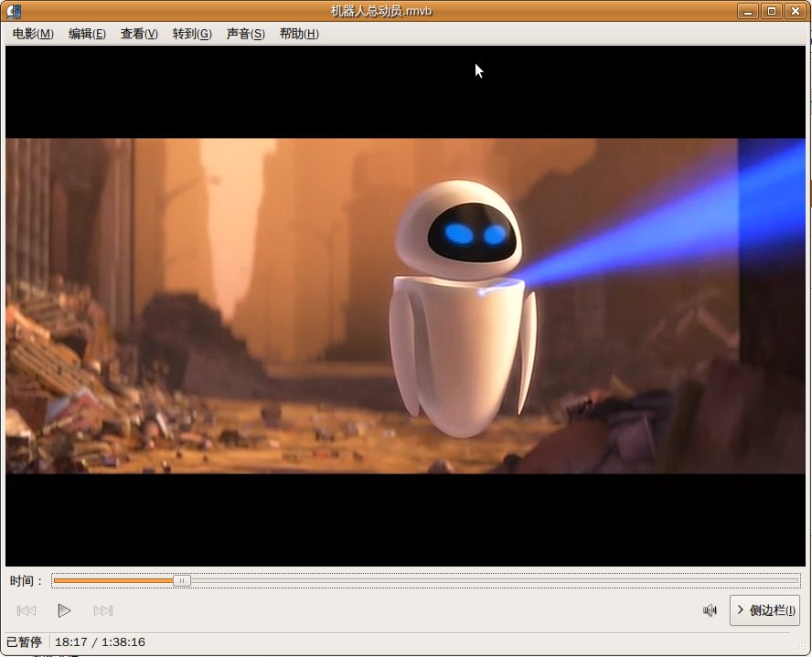The width and height of the screenshot is (812, 657).
Task: Minimize the movie player window
Action: 748,11
